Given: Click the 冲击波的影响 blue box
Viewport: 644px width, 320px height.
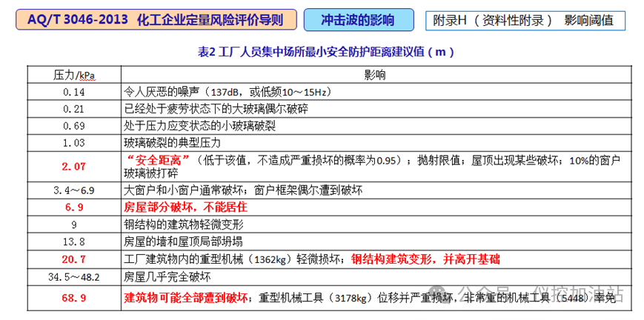Looking at the screenshot, I should click(359, 20).
